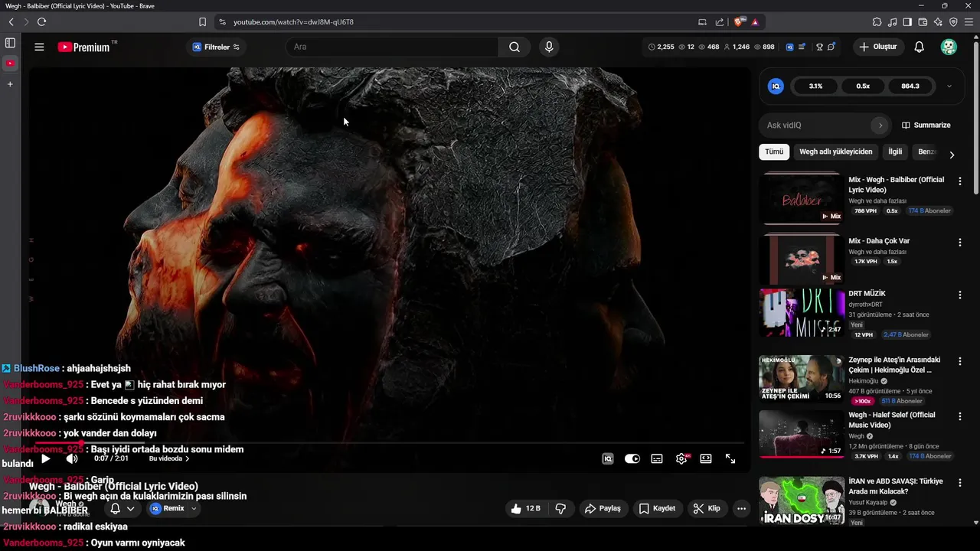Click the Brave VPN shield icon
This screenshot has width=980, height=551.
953,21
